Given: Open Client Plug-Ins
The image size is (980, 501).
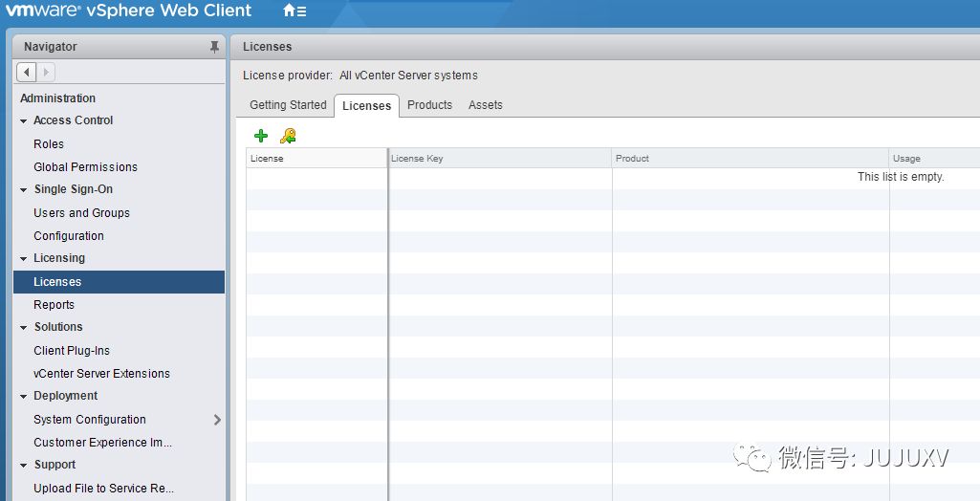Looking at the screenshot, I should (x=72, y=351).
